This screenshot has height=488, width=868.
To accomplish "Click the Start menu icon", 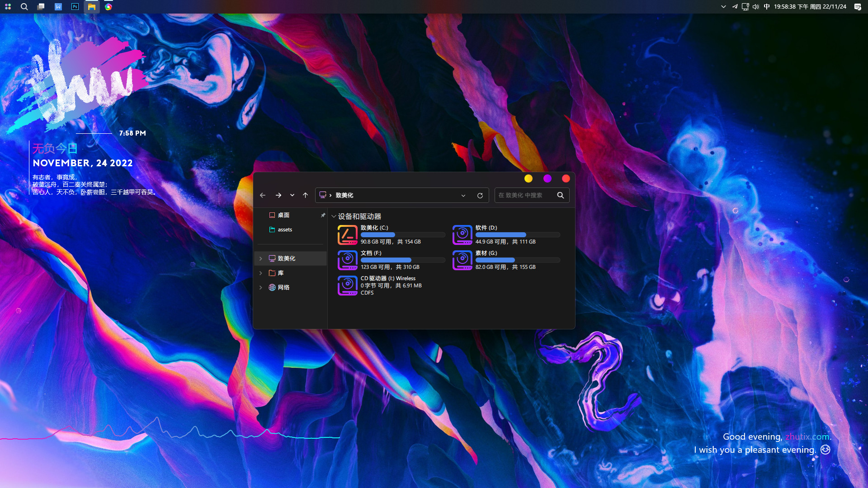I will coord(8,7).
